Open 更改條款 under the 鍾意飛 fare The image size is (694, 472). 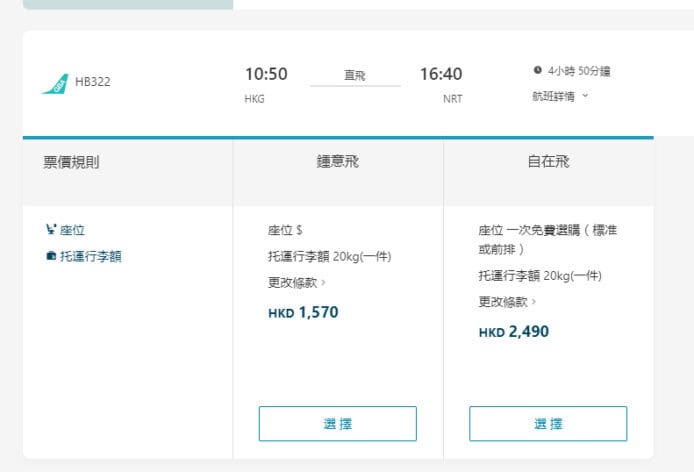coord(296,282)
